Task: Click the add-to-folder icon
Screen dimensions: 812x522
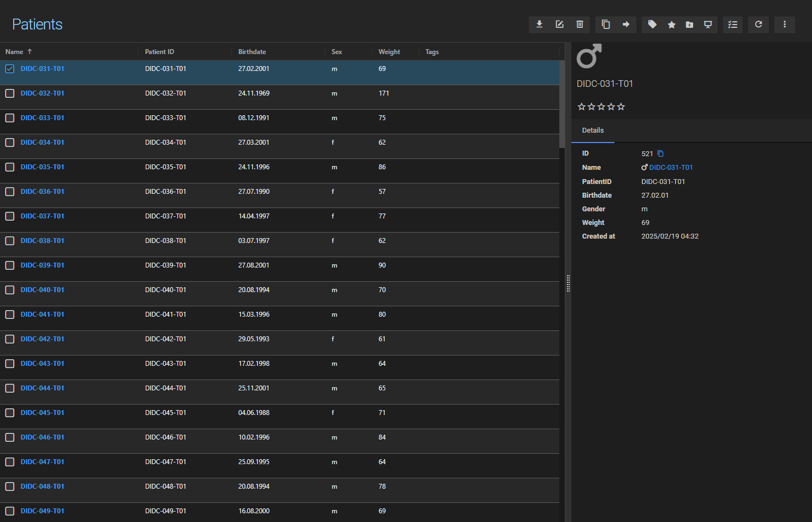Action: point(690,25)
